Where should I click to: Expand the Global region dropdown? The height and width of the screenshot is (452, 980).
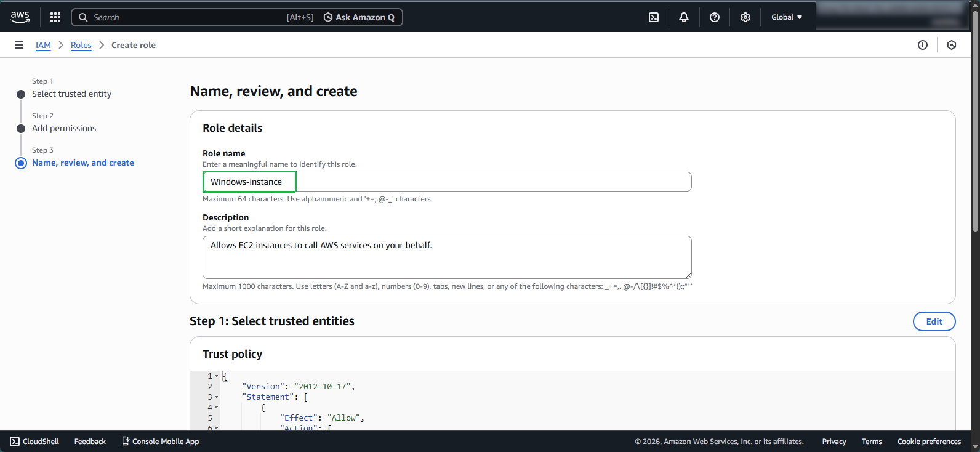coord(786,17)
